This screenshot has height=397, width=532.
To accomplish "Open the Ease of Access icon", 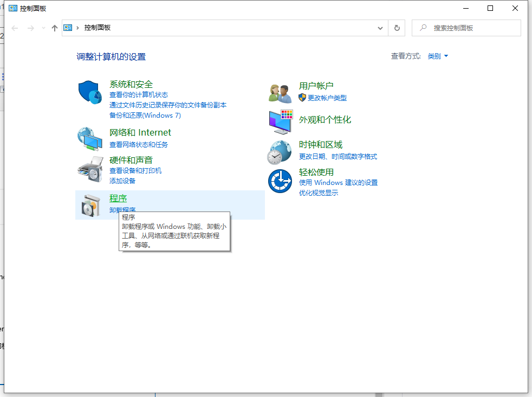I will point(280,181).
